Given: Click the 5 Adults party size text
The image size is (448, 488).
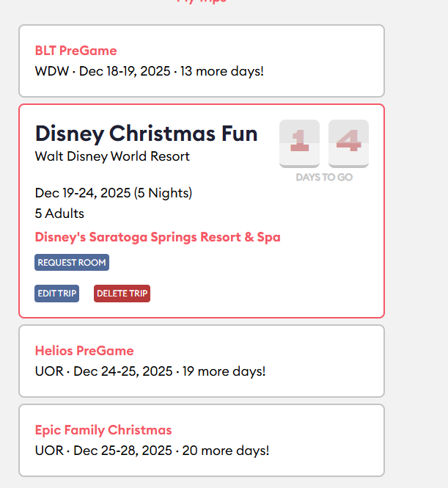Looking at the screenshot, I should (59, 214).
